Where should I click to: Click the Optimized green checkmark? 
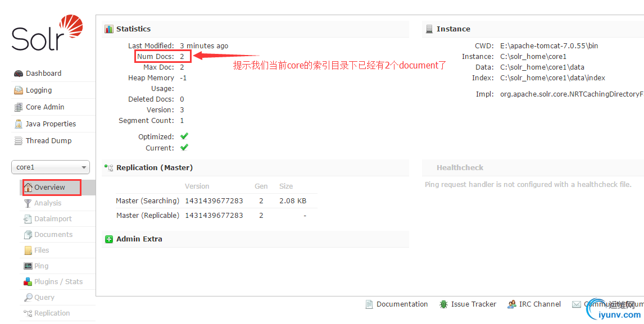tap(184, 136)
